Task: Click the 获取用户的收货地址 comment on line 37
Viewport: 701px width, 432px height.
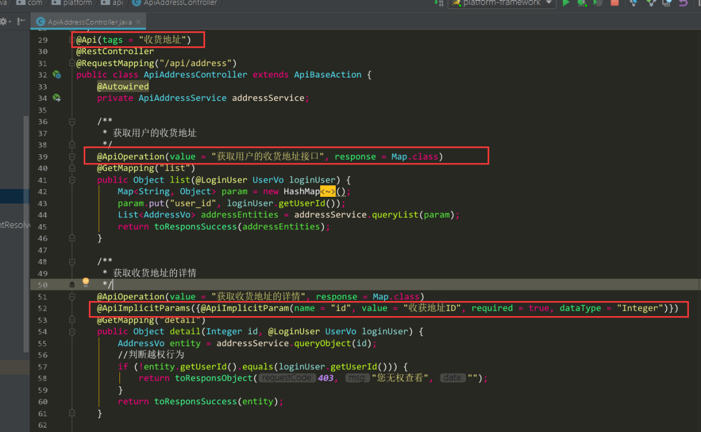Action: [x=154, y=133]
